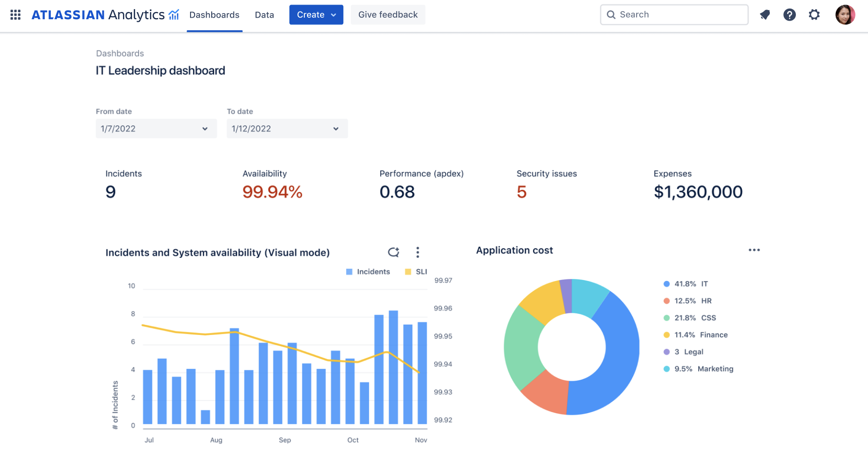Viewport: 868px width, 451px height.
Task: Open the Create dropdown menu
Action: tap(316, 15)
